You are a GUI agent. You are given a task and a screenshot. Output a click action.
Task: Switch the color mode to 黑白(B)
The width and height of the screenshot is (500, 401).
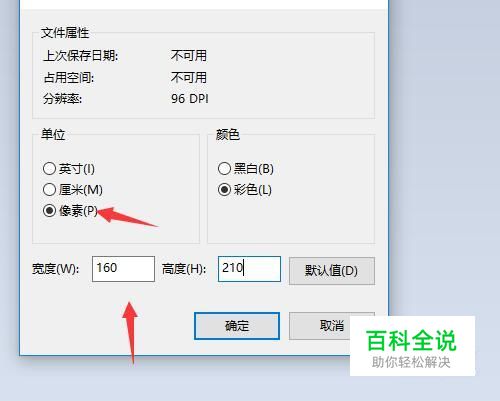pyautogui.click(x=246, y=169)
